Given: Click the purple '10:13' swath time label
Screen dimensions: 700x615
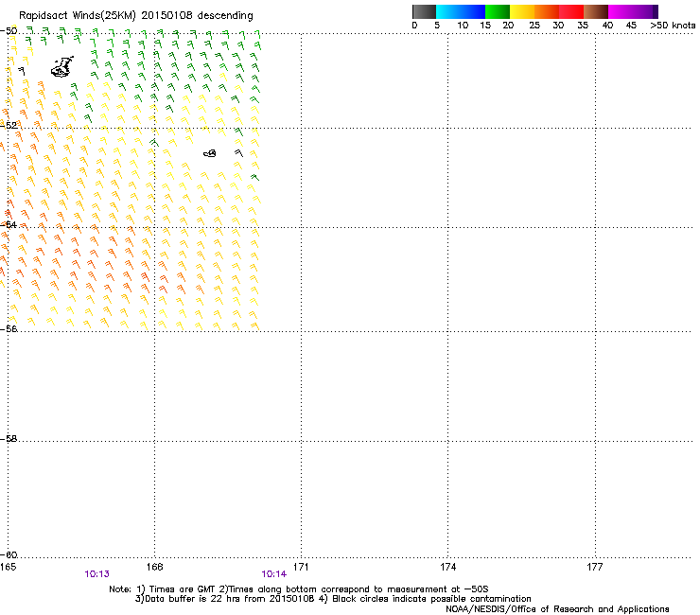Looking at the screenshot, I should [x=96, y=574].
